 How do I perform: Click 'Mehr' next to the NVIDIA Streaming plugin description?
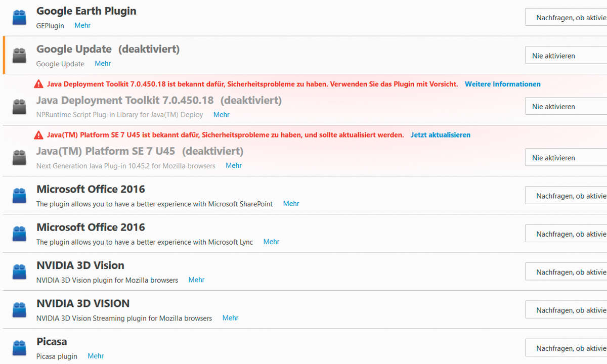click(230, 317)
